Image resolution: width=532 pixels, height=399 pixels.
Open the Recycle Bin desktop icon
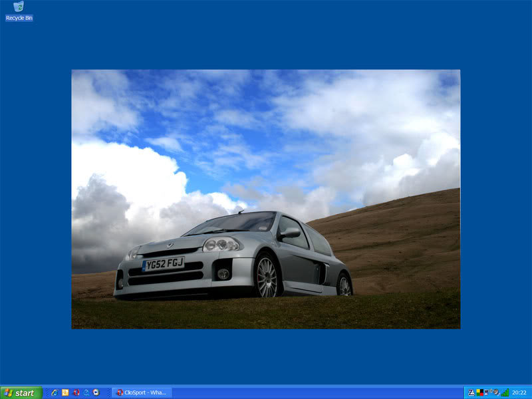tap(19, 7)
